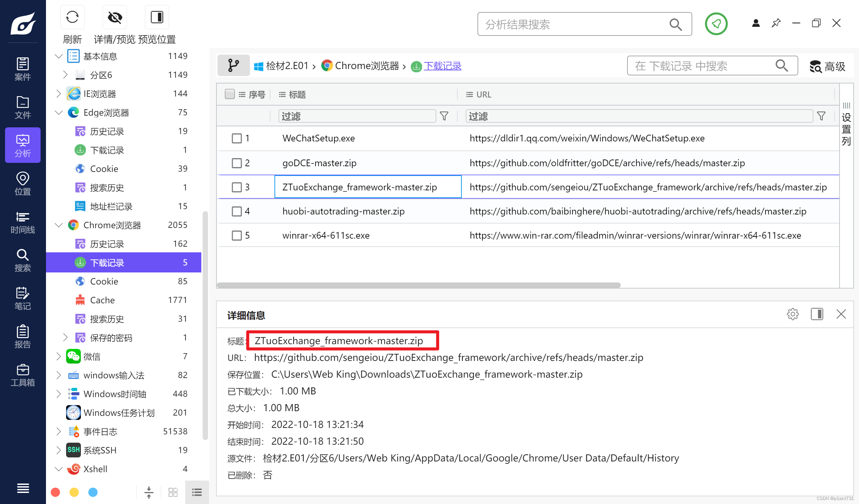Image resolution: width=859 pixels, height=504 pixels.
Task: Toggle the select-all checkbox in table header
Action: pyautogui.click(x=230, y=94)
